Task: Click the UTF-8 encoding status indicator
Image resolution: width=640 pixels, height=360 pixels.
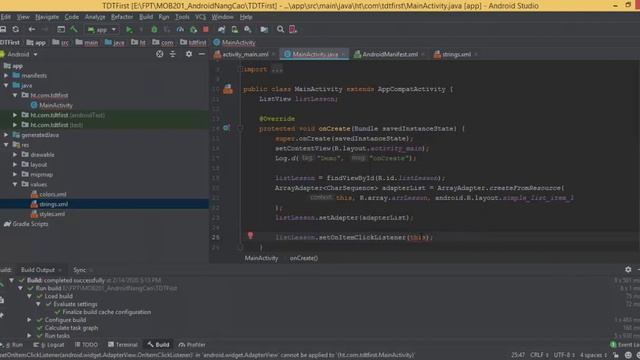Action: [564, 355]
